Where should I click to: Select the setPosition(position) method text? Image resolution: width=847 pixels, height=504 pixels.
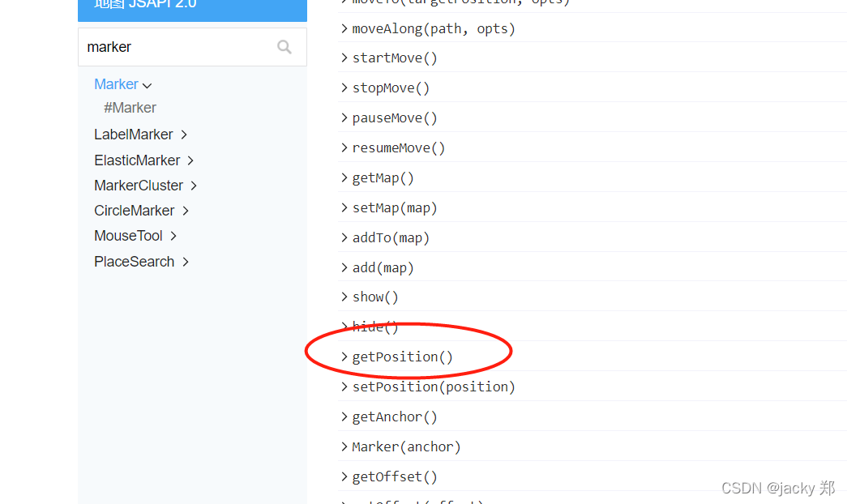(434, 387)
